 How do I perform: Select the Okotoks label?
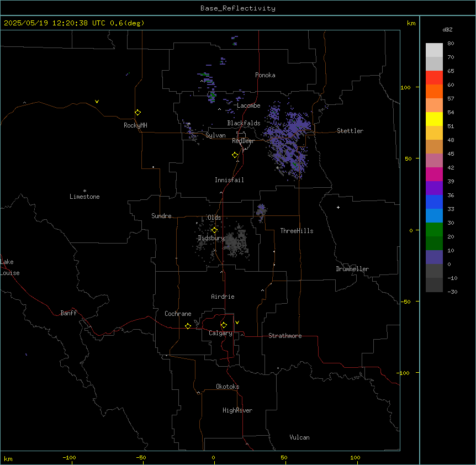pyautogui.click(x=228, y=387)
